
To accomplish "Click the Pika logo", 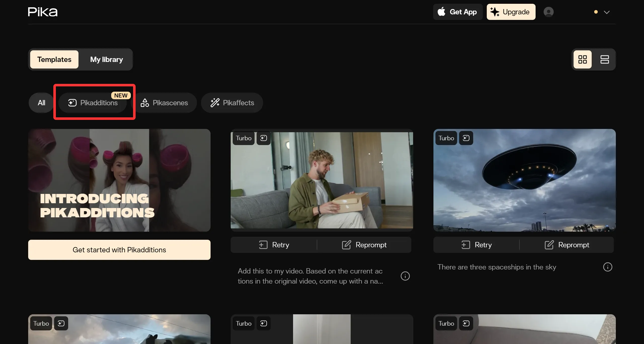I will pos(43,12).
